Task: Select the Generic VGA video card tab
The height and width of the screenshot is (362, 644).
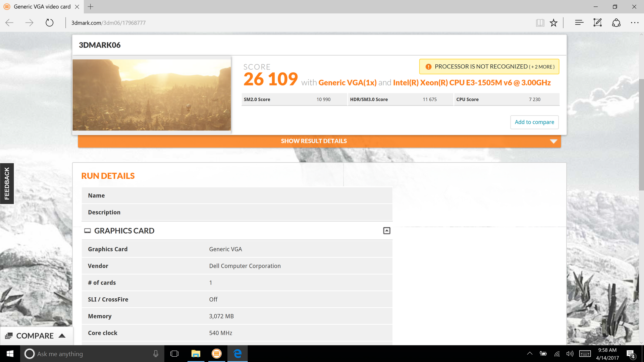Action: (x=42, y=7)
